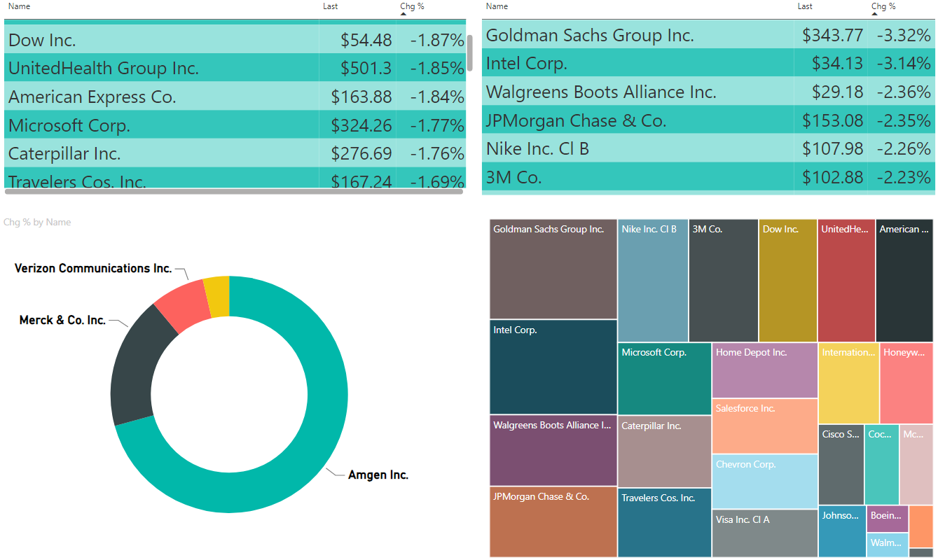This screenshot has width=938, height=560.
Task: Select Nike Inc. Cl B in right table
Action: pos(539,149)
